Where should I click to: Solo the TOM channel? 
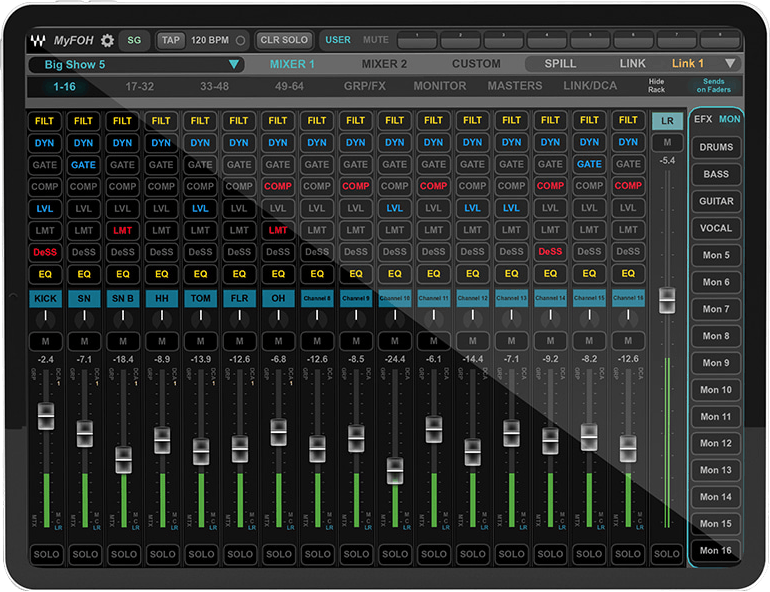coord(201,554)
